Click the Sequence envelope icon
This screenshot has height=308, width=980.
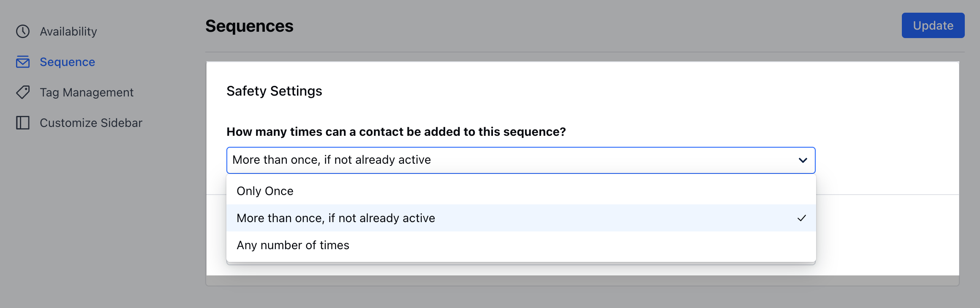[23, 62]
